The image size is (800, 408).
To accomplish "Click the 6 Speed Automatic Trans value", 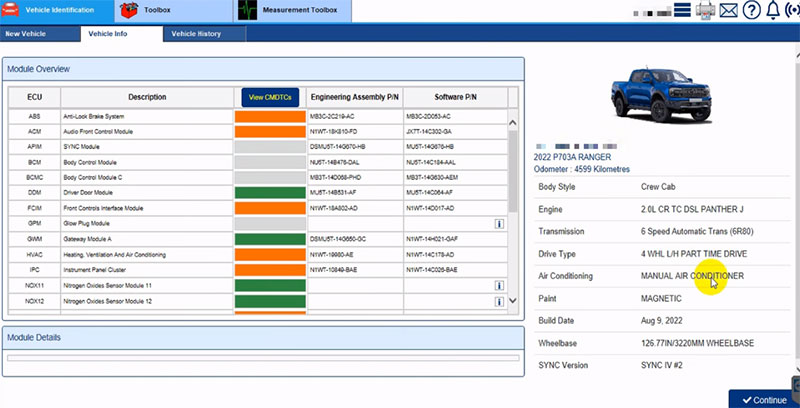I will tap(697, 232).
